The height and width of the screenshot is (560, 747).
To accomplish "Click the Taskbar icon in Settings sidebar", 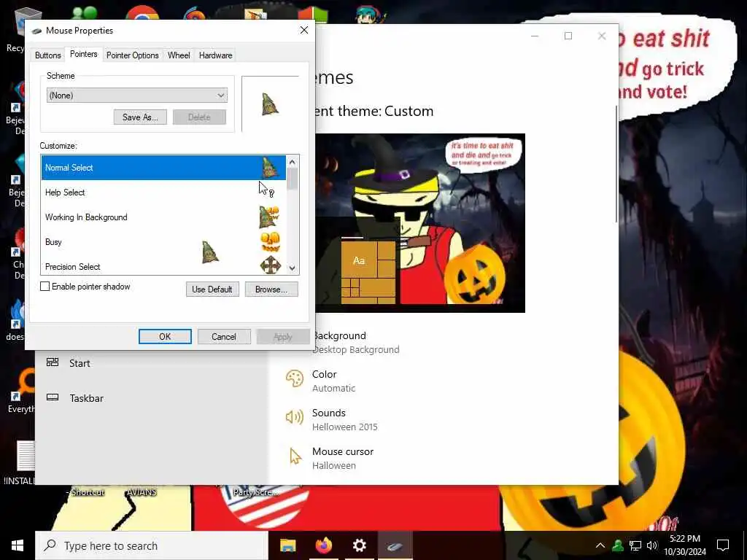I will [53, 397].
